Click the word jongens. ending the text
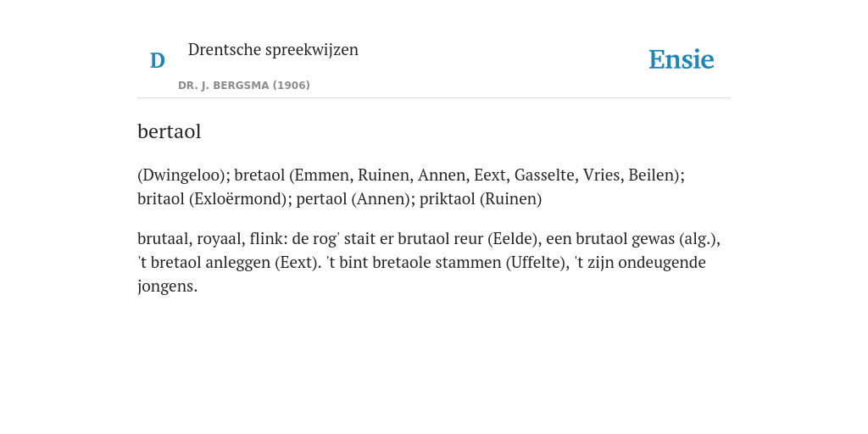868x434 pixels. point(167,287)
